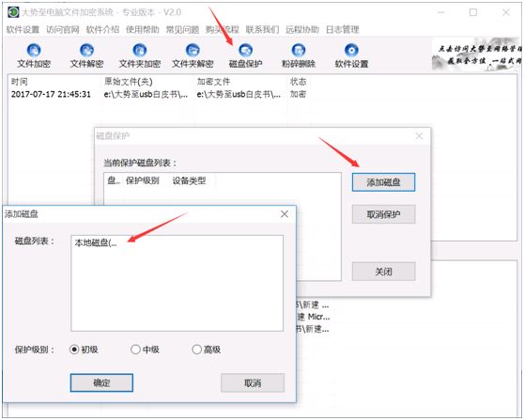Click the 状态 column header
Screen dimensions: 524x420
pos(298,82)
